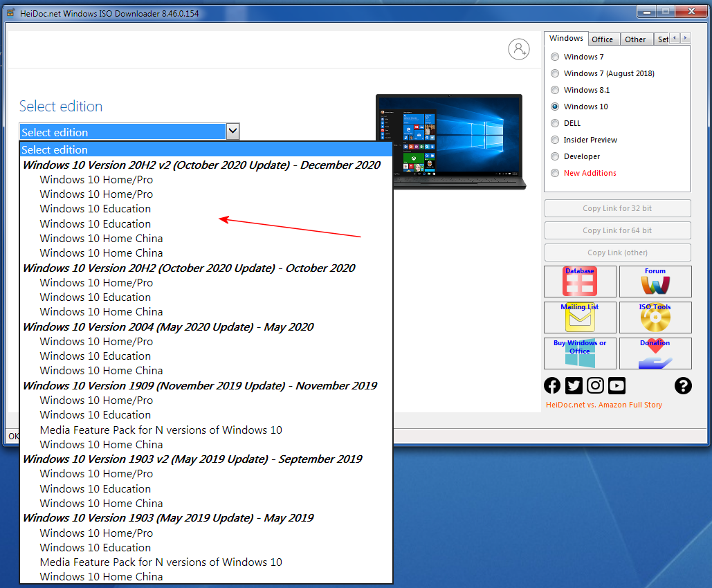Select the Windows 10 radio button

(x=555, y=107)
